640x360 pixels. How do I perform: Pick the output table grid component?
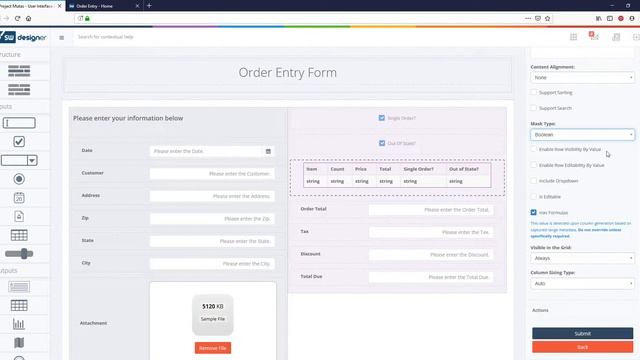coord(19,305)
